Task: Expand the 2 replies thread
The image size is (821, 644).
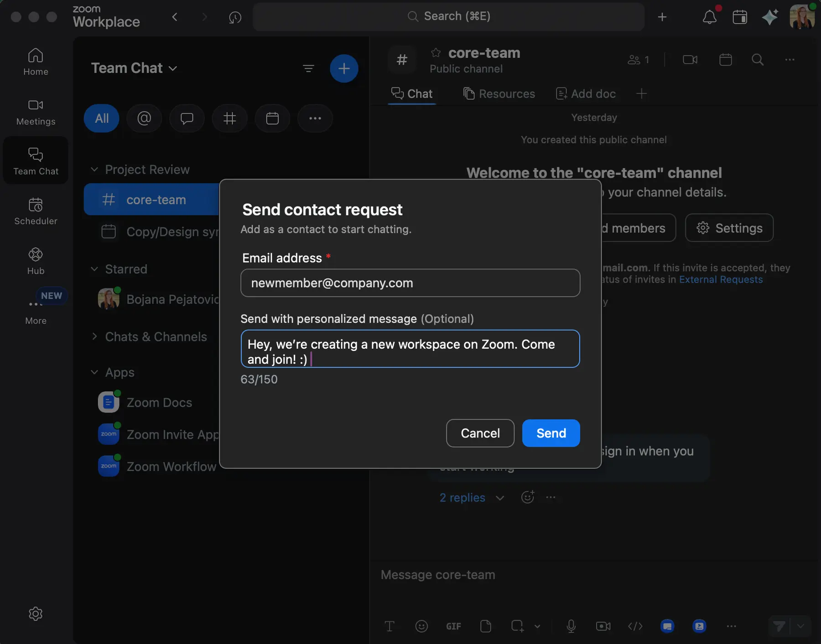Action: tap(472, 498)
